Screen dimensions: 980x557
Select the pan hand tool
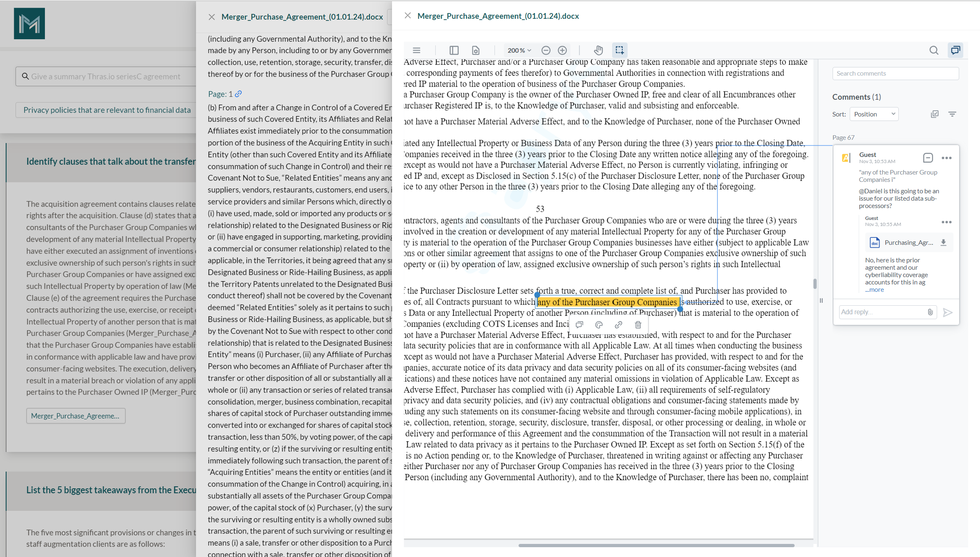[598, 50]
